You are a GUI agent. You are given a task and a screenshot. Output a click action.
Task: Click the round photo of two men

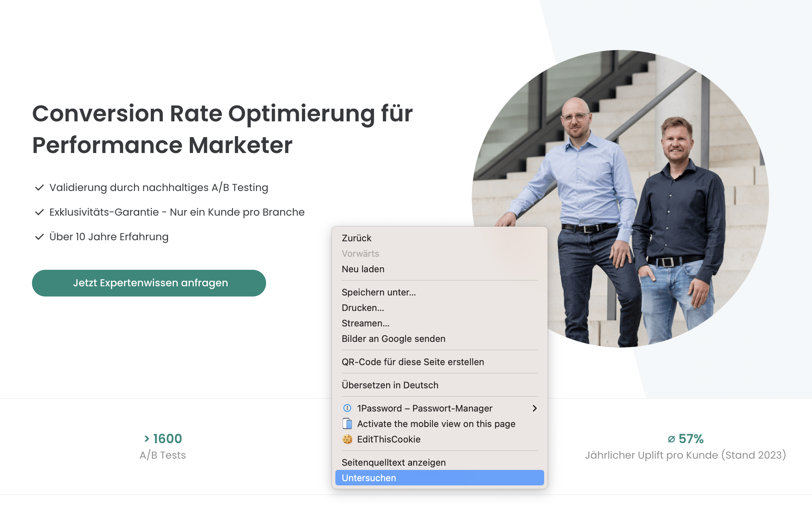point(620,199)
